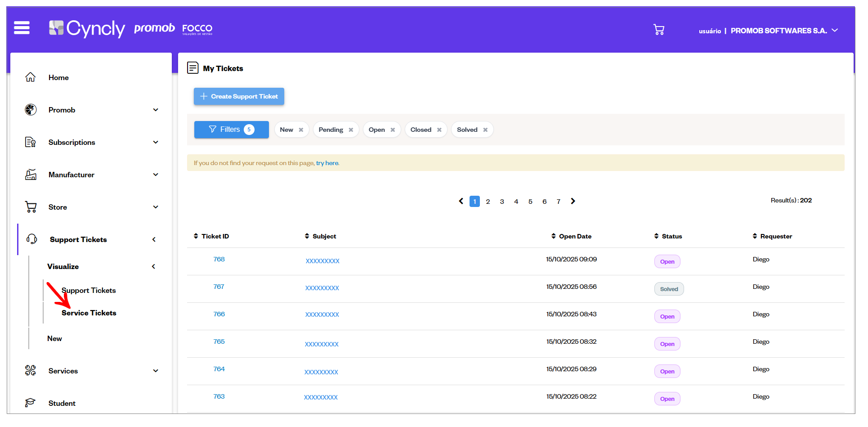Click the Support Tickets headset icon
Viewport: 868px width, 427px height.
click(31, 239)
